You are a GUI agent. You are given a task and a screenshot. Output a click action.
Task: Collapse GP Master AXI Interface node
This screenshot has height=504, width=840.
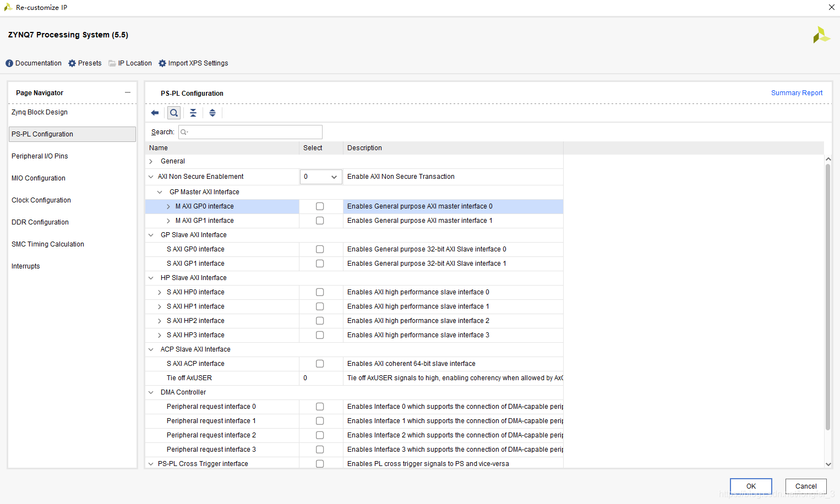[x=160, y=192]
